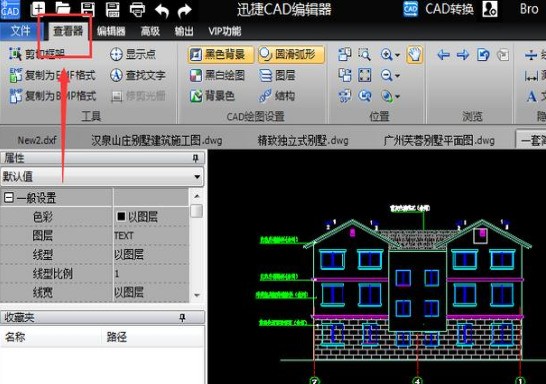Viewport: 546px width, 384px height.
Task: Open the CAD转换 converter
Action: [438, 9]
